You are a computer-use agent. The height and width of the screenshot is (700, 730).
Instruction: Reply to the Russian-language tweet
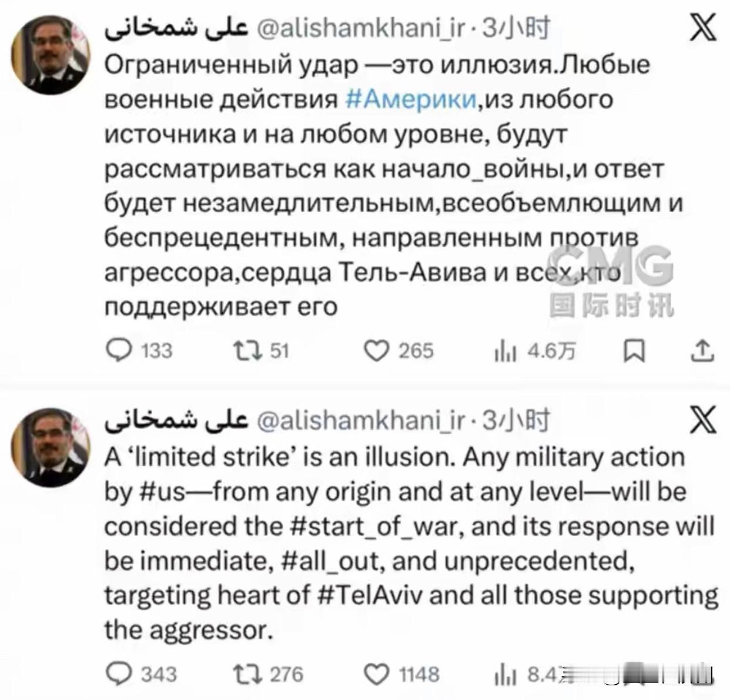119,351
